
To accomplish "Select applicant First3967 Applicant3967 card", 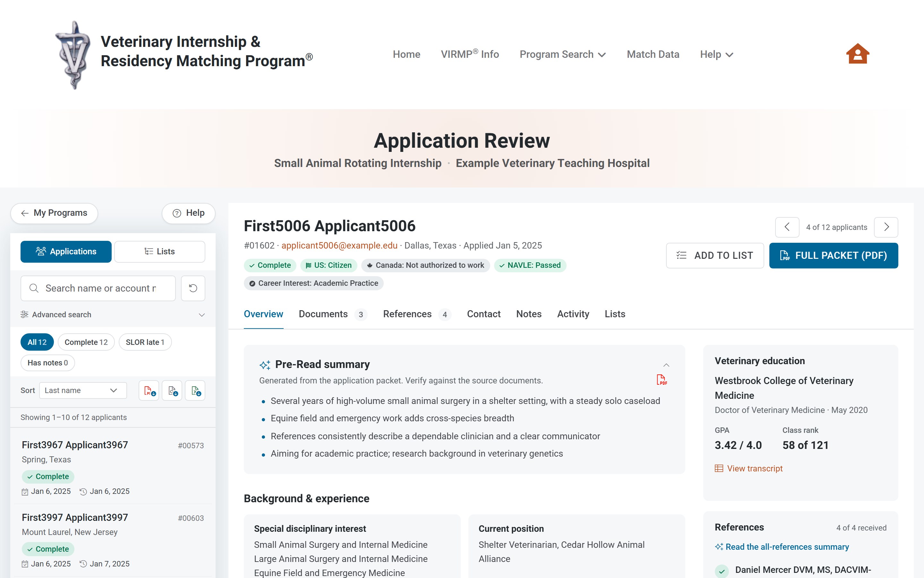I will pyautogui.click(x=113, y=468).
